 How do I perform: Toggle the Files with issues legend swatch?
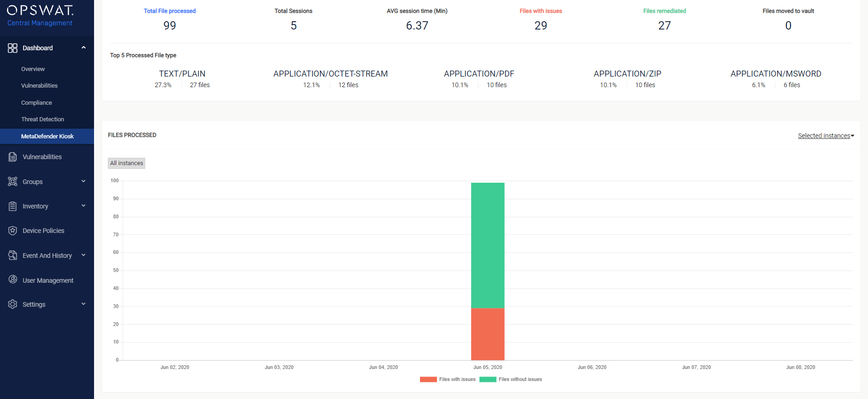[x=428, y=380]
